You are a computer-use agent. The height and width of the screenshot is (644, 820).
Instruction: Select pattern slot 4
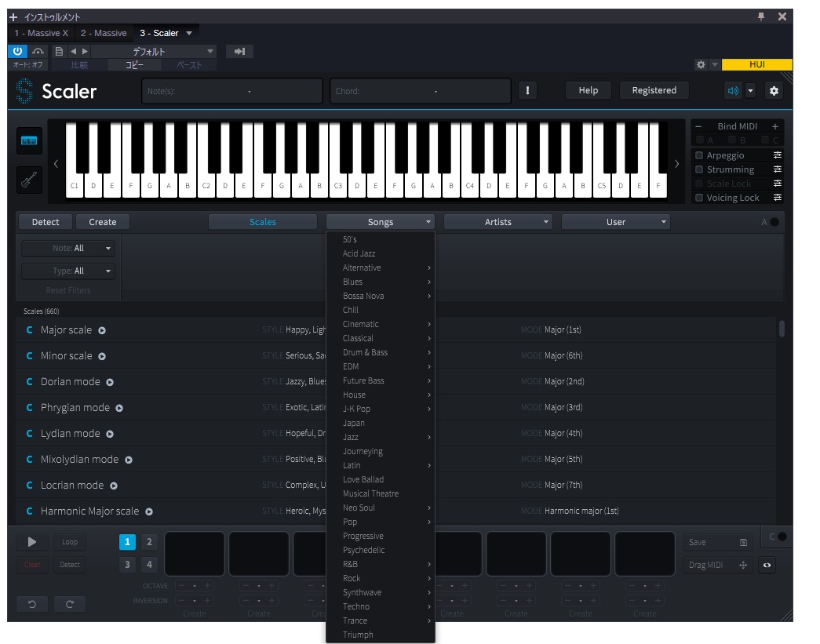coord(149,565)
